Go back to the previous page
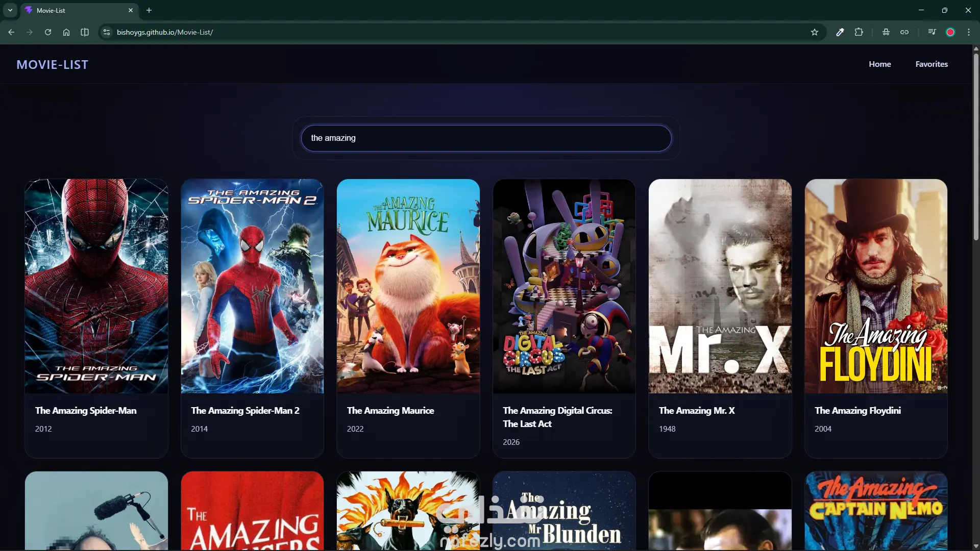 pyautogui.click(x=11, y=32)
